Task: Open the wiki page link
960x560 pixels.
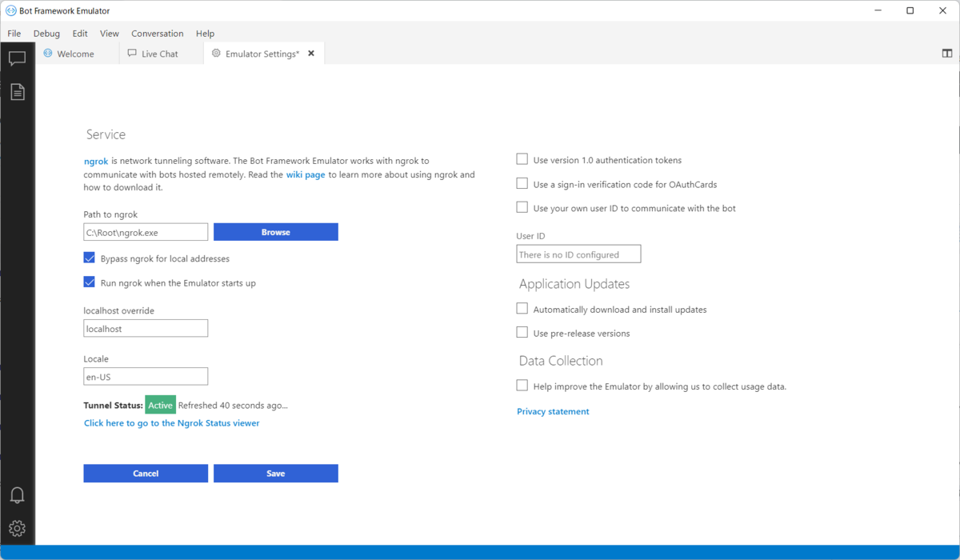Action: pos(306,174)
